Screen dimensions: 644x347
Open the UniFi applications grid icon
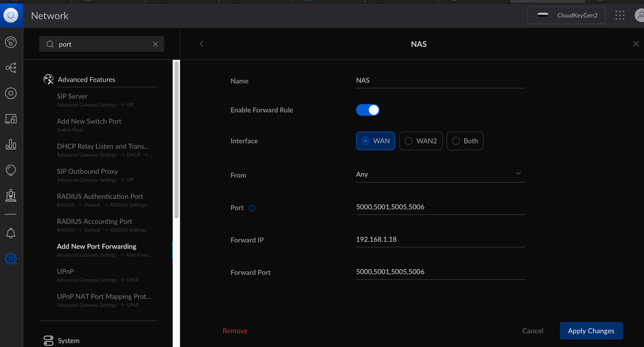tap(620, 15)
